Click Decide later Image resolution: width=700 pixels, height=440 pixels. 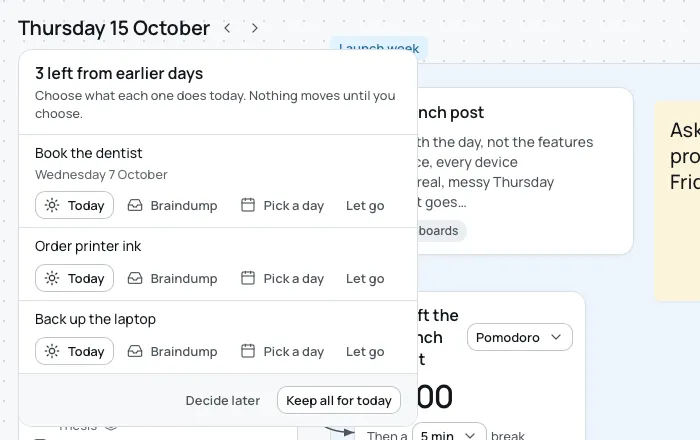pyautogui.click(x=223, y=401)
